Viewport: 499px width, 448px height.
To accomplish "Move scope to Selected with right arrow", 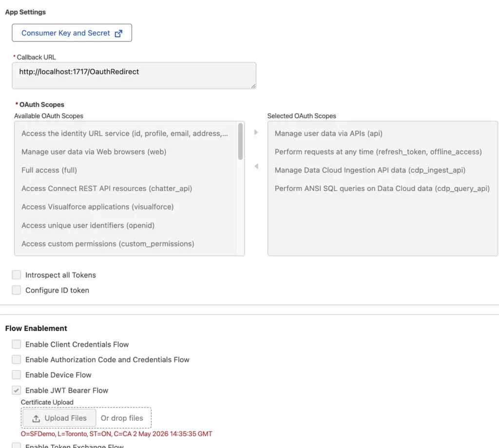I will [x=256, y=132].
